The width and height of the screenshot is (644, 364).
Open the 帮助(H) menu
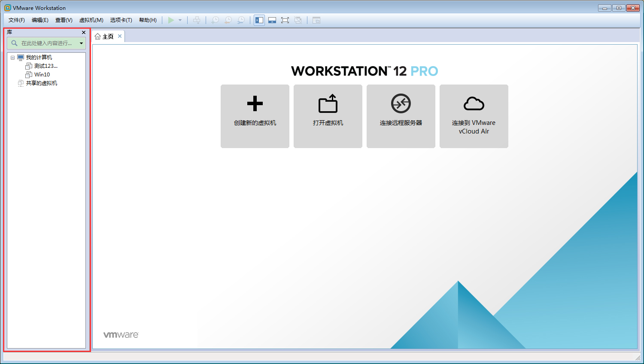[148, 20]
